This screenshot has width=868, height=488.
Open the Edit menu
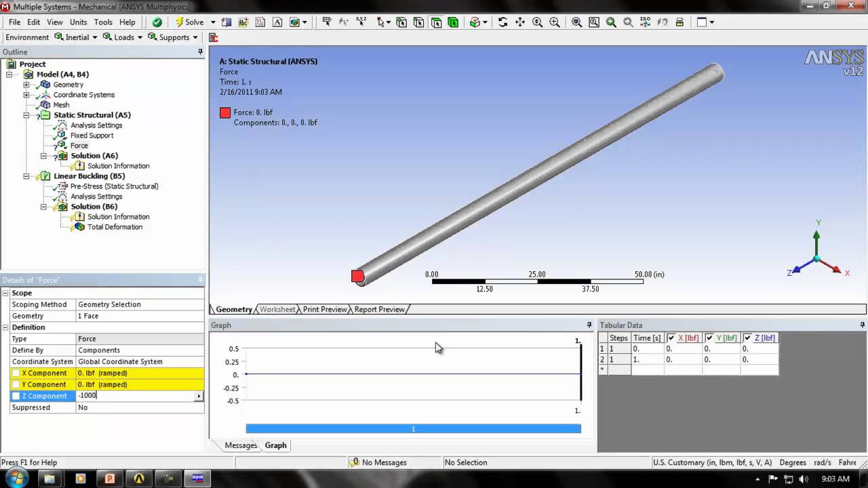(34, 22)
